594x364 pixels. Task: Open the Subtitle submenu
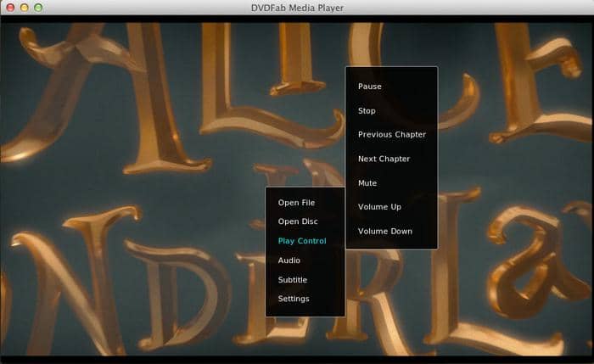[x=293, y=279]
